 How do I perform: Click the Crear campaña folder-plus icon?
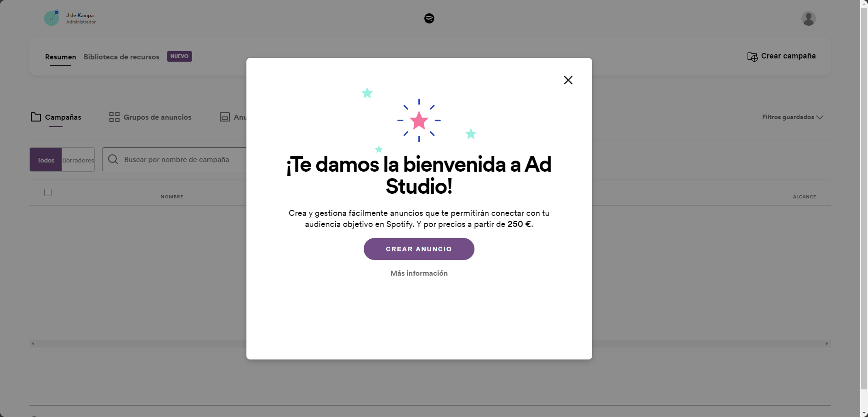(752, 56)
